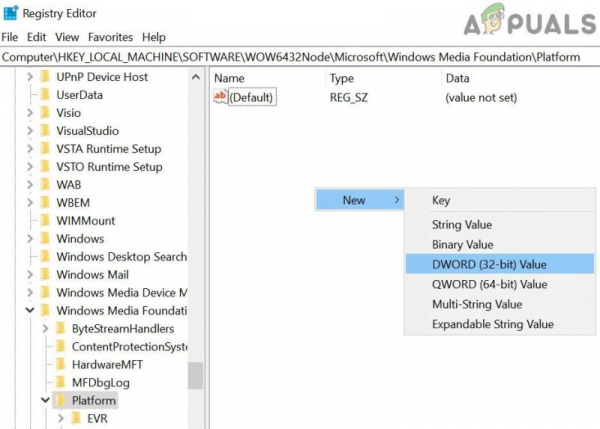
Task: Open the View menu
Action: point(67,37)
